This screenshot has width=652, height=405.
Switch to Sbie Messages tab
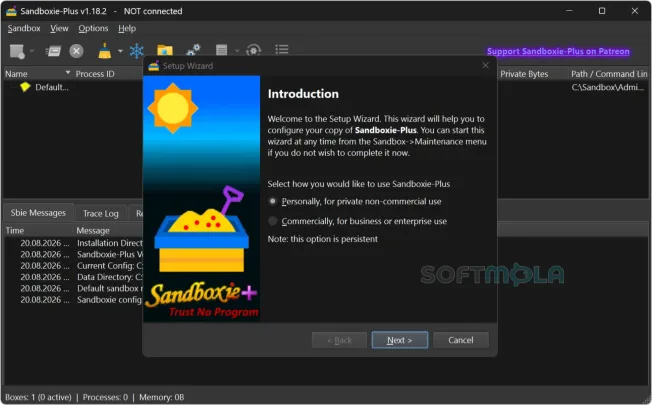tap(38, 212)
